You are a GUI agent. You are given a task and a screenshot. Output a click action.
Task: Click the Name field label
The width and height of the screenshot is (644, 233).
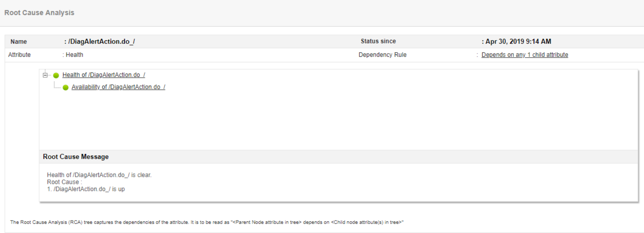[19, 41]
